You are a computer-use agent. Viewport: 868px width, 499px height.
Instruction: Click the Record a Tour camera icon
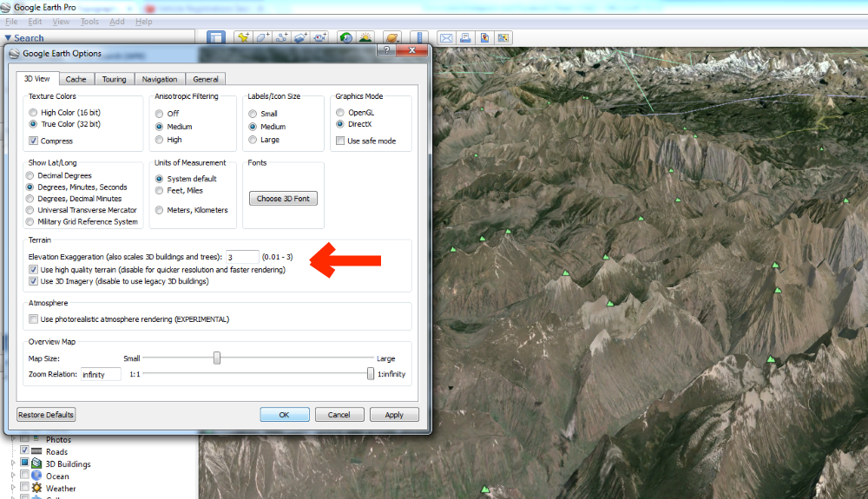pyautogui.click(x=320, y=37)
